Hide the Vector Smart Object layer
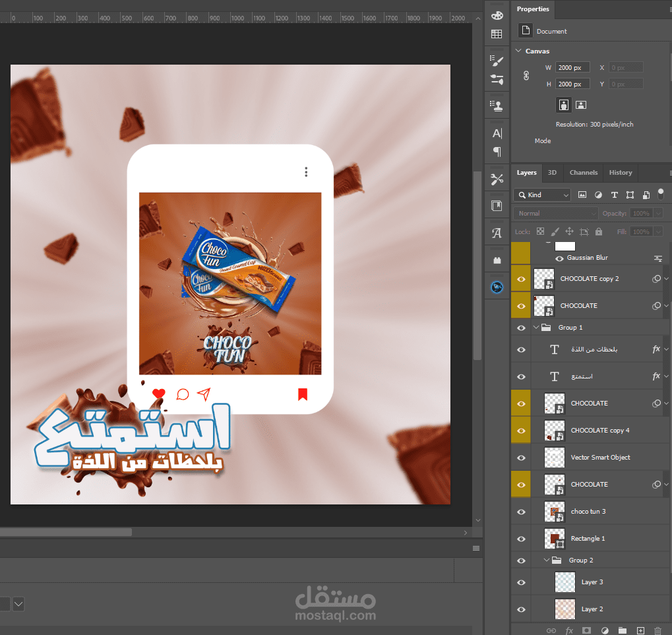 [x=521, y=458]
